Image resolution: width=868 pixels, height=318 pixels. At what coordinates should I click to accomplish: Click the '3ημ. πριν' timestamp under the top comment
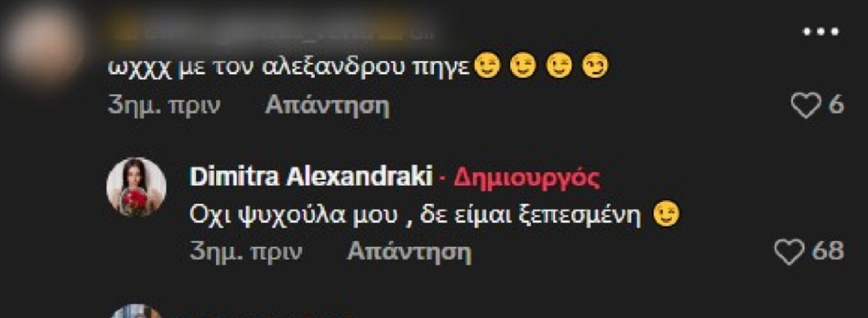164,106
